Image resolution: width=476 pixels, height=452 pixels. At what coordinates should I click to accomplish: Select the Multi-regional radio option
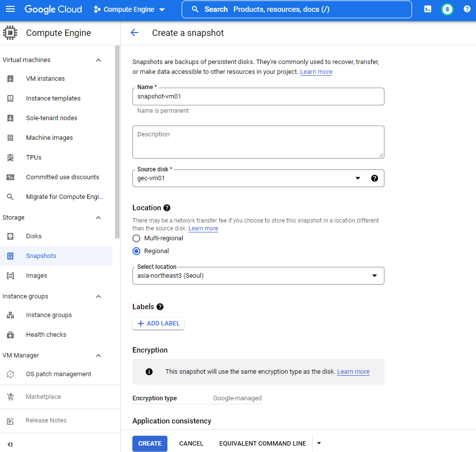(136, 238)
